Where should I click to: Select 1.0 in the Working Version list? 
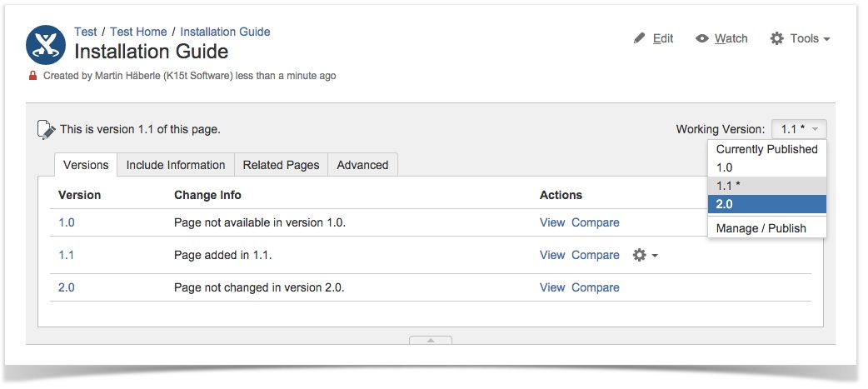[x=725, y=167]
